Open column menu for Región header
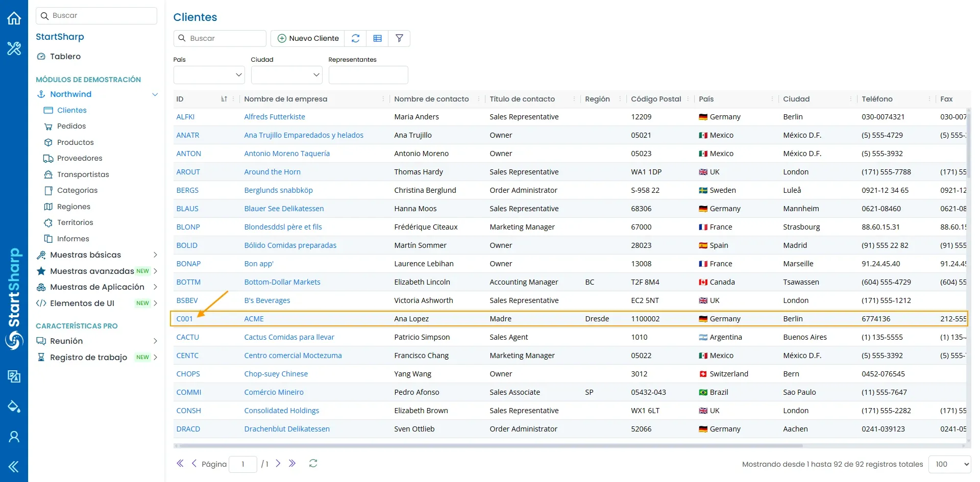This screenshot has height=482, width=980. [x=620, y=99]
